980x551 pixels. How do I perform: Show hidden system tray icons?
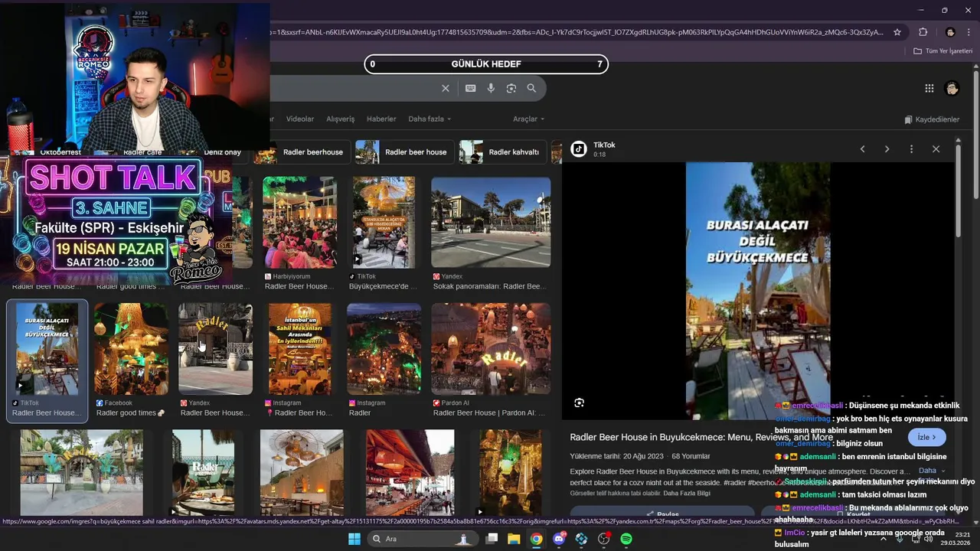(x=883, y=539)
